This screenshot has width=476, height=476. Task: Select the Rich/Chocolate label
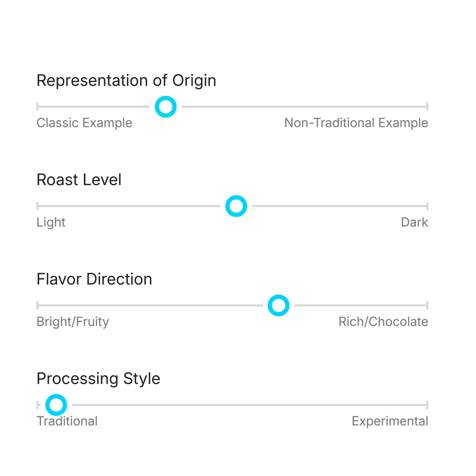(383, 322)
